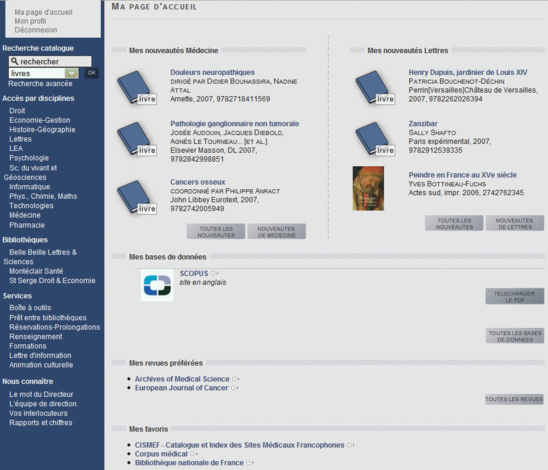Open the Boîte à outils service

tap(30, 308)
